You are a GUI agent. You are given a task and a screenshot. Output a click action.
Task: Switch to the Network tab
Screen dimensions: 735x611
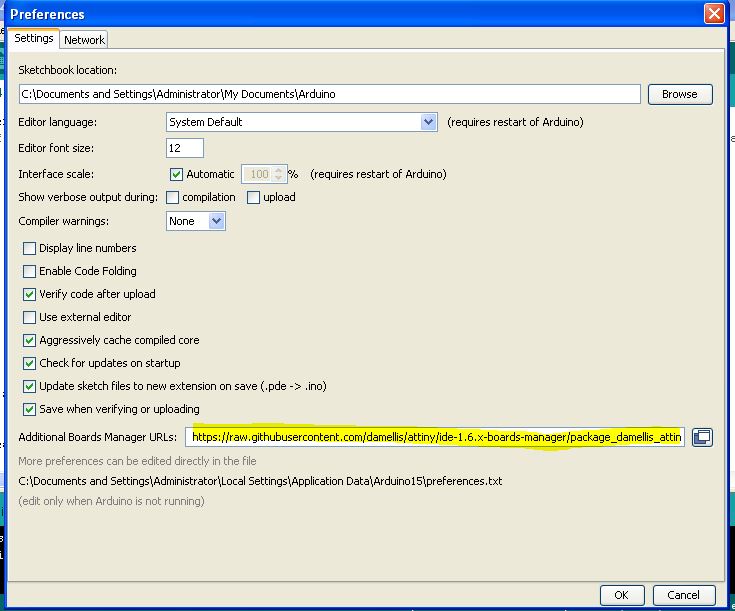84,40
